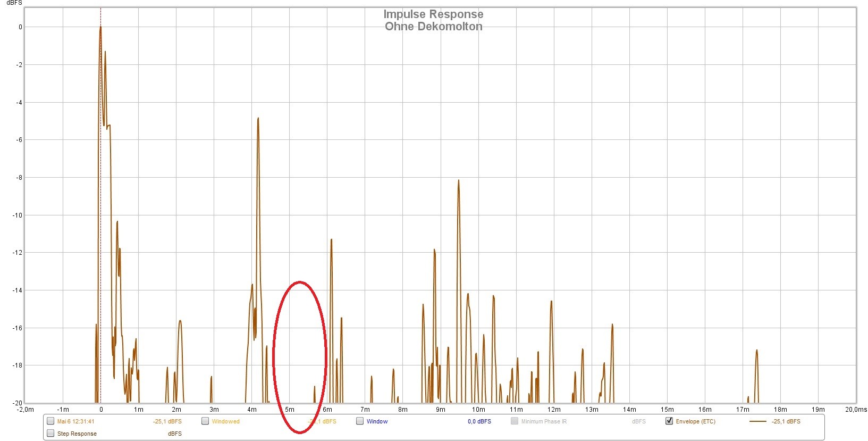Click the Envelope -25,1 dBFS readout value
The width and height of the screenshot is (868, 441).
tap(786, 421)
